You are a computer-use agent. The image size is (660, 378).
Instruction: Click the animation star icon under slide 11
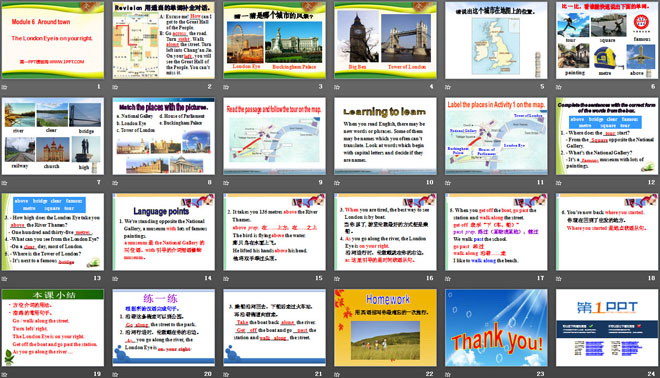pos(448,183)
